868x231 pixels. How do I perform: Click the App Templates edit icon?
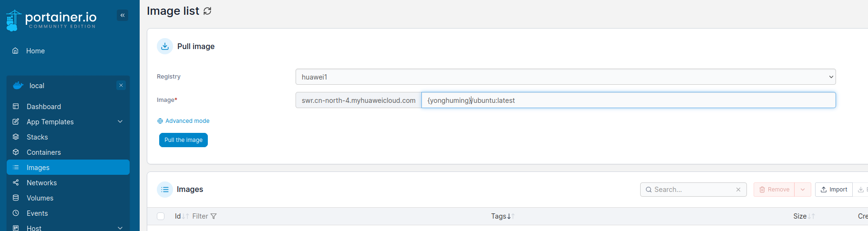pyautogui.click(x=16, y=121)
